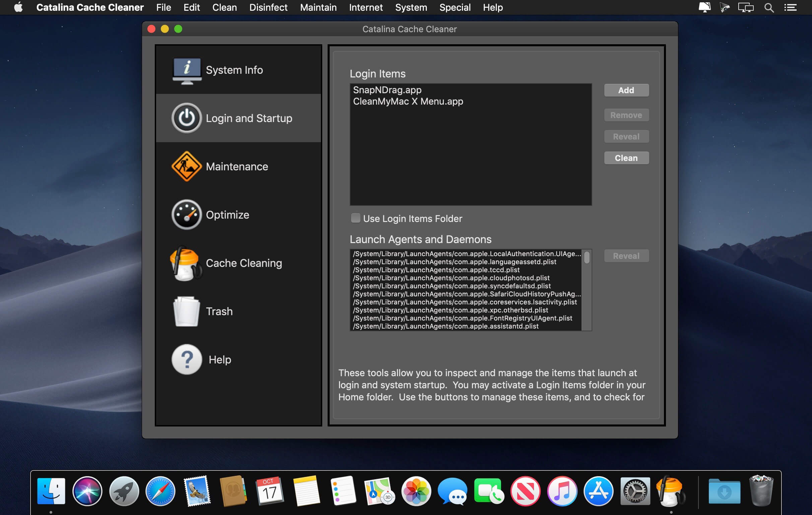Open the Maintain menu
The height and width of the screenshot is (515, 812).
click(318, 7)
